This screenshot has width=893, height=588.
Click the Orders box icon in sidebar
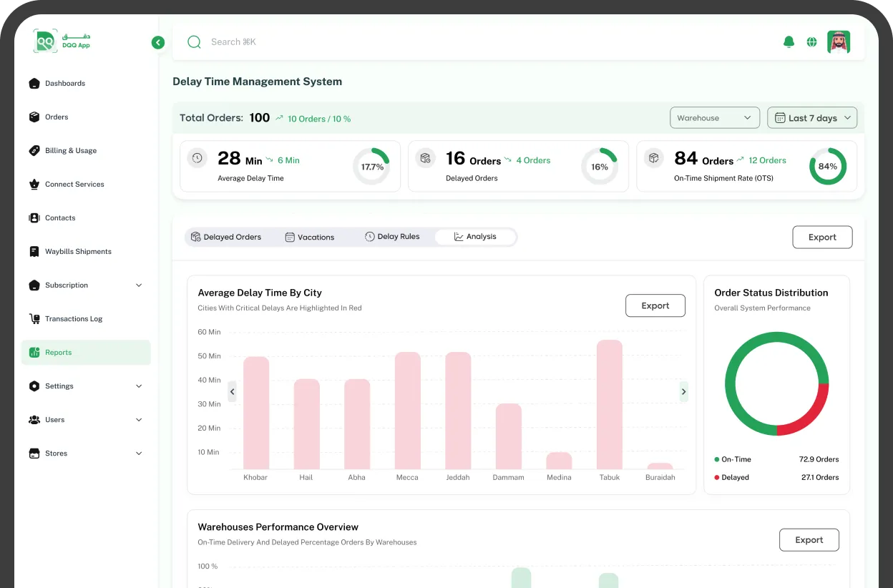[x=34, y=117]
